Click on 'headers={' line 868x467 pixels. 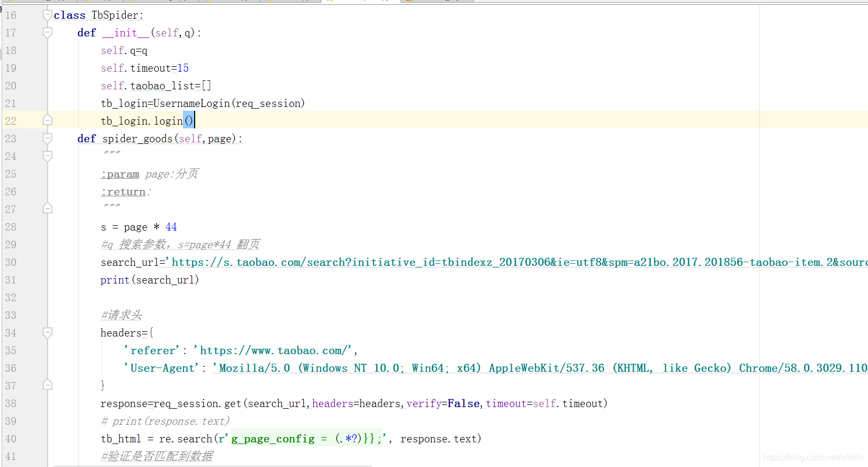pyautogui.click(x=127, y=333)
